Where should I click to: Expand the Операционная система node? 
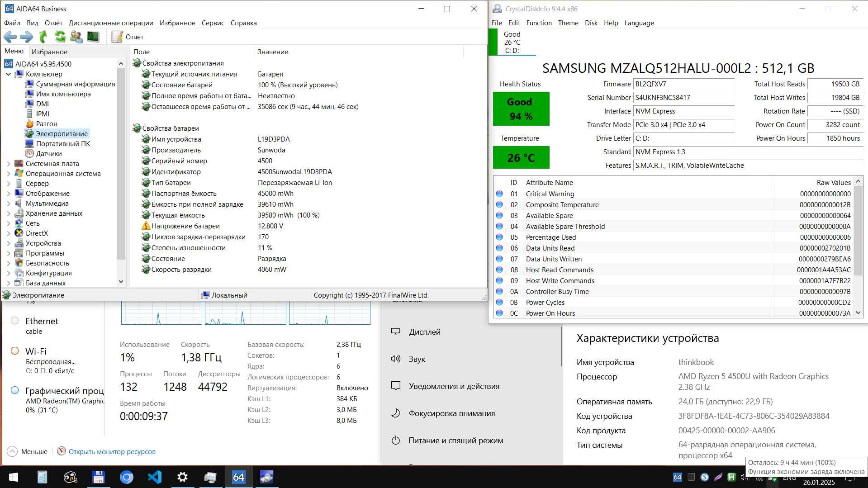click(9, 173)
